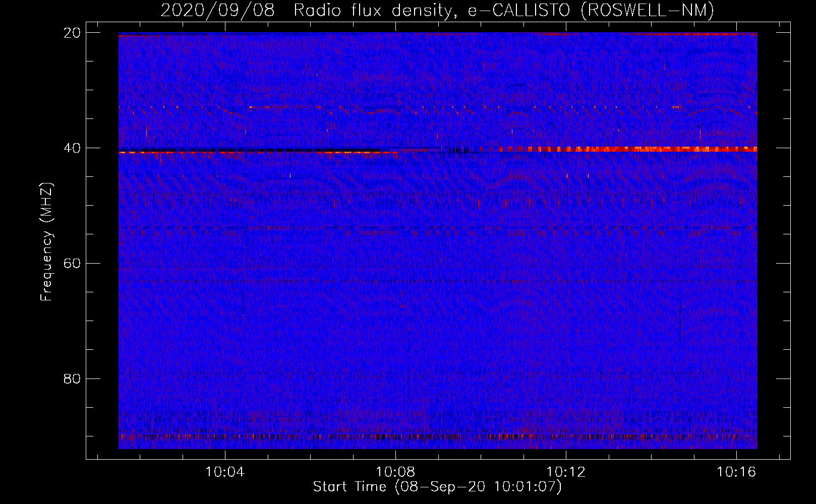Screen dimensions: 816x504
Task: Click the frequency tick label '80'
Action: pos(72,379)
